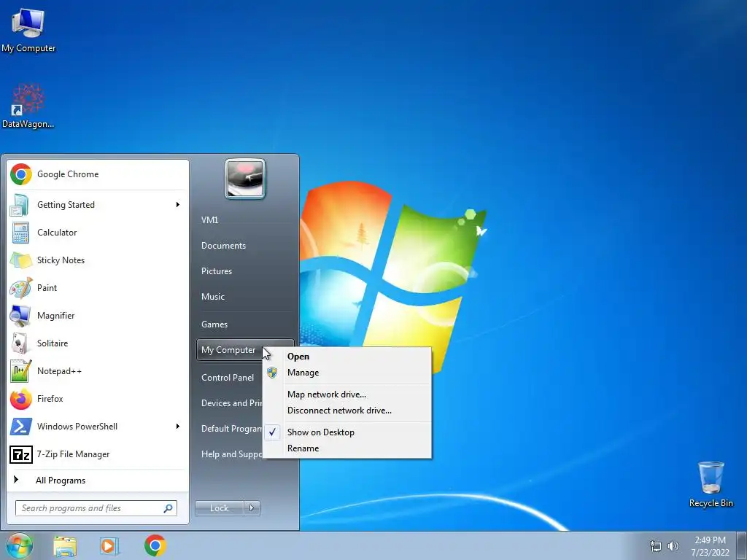Launch Firefox from the Start menu
This screenshot has width=747, height=560.
[x=97, y=399]
